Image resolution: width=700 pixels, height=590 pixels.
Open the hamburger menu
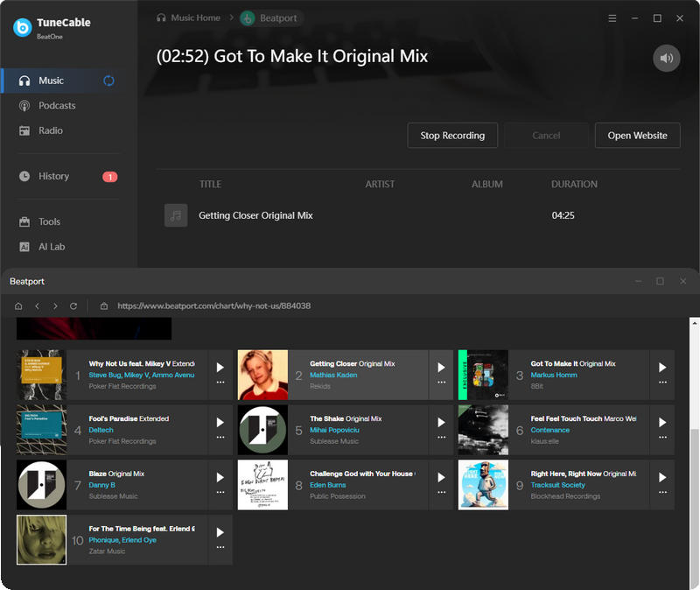[612, 18]
